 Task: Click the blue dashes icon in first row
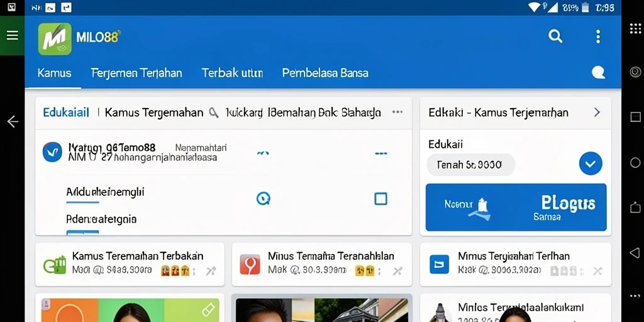(381, 153)
